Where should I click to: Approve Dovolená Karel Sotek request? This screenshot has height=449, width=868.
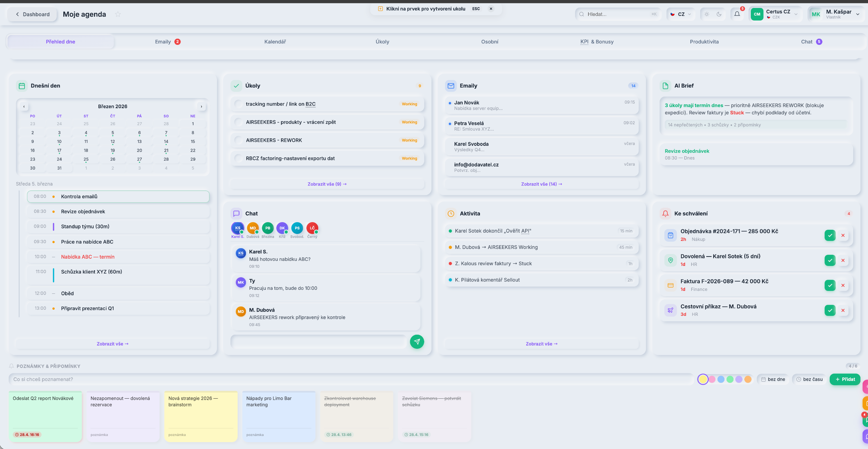point(830,260)
